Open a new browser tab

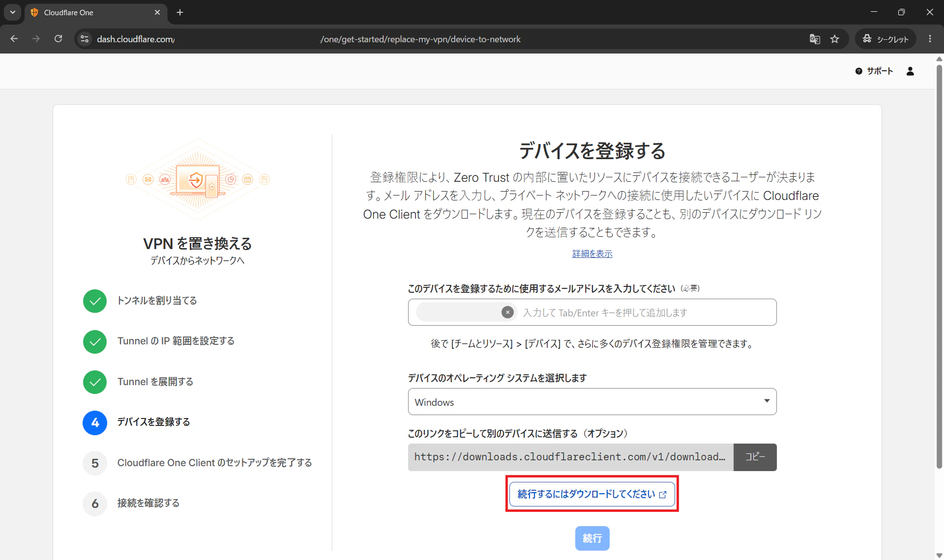pos(180,12)
